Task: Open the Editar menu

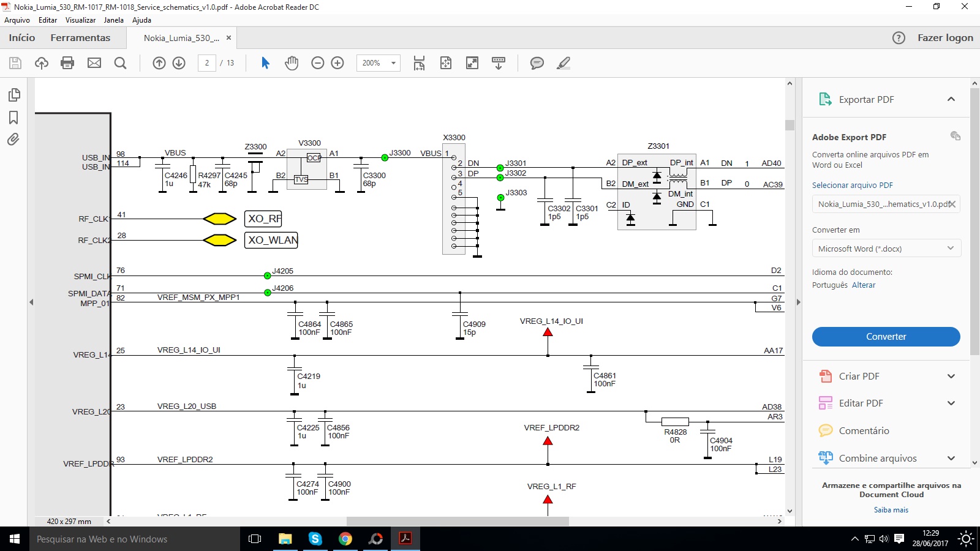Action: pos(48,20)
